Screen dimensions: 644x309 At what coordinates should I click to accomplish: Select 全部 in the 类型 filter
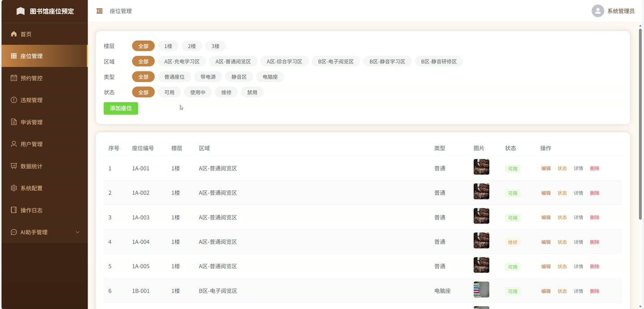coord(143,77)
